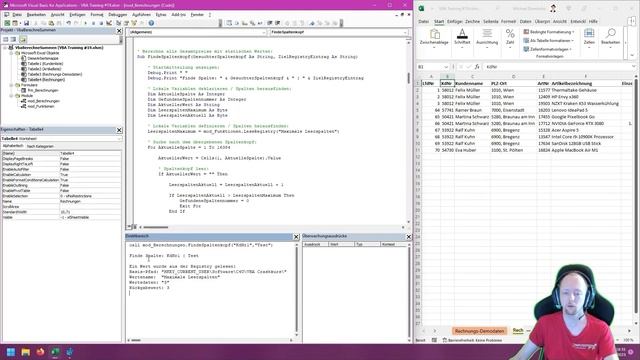640x360 pixels.
Task: Open Tabelle4 Worksheet dropdown in Properties
Action: click(119, 139)
